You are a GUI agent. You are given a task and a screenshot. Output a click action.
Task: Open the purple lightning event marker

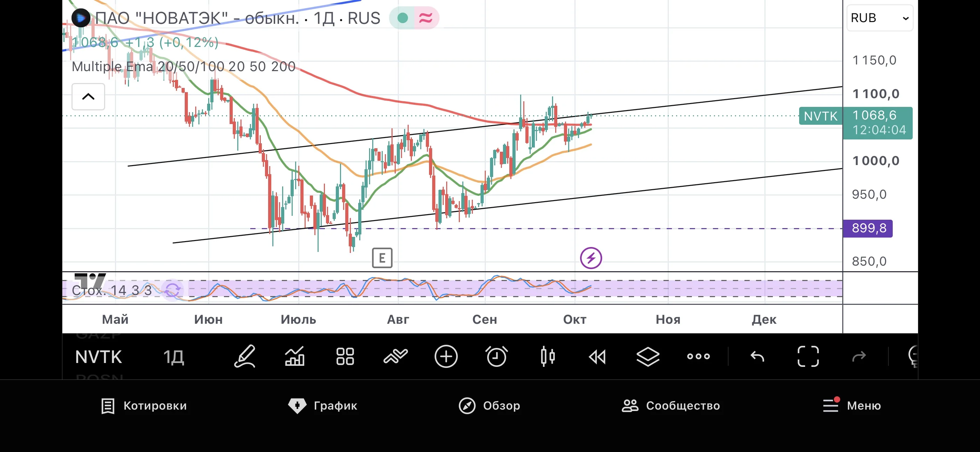pos(591,258)
